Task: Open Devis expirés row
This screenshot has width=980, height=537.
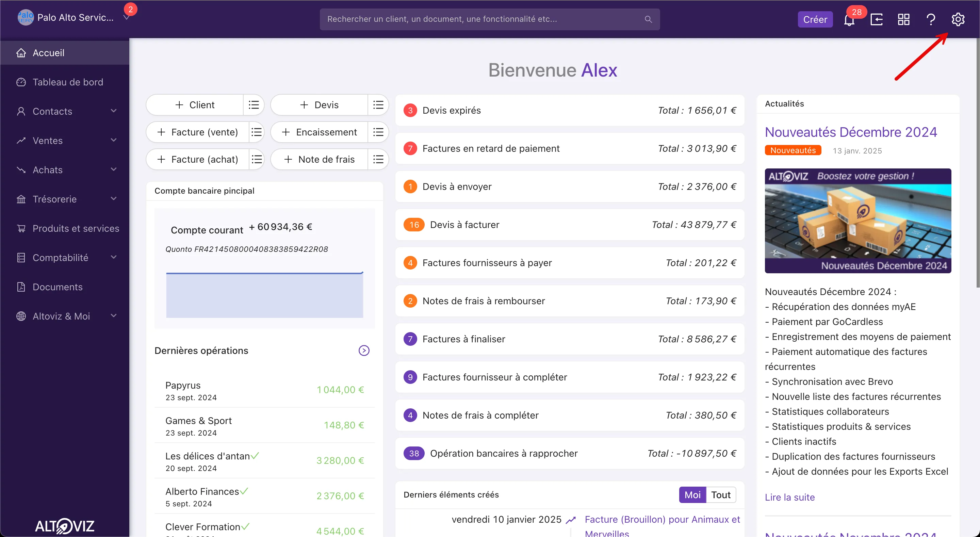Action: pyautogui.click(x=570, y=110)
